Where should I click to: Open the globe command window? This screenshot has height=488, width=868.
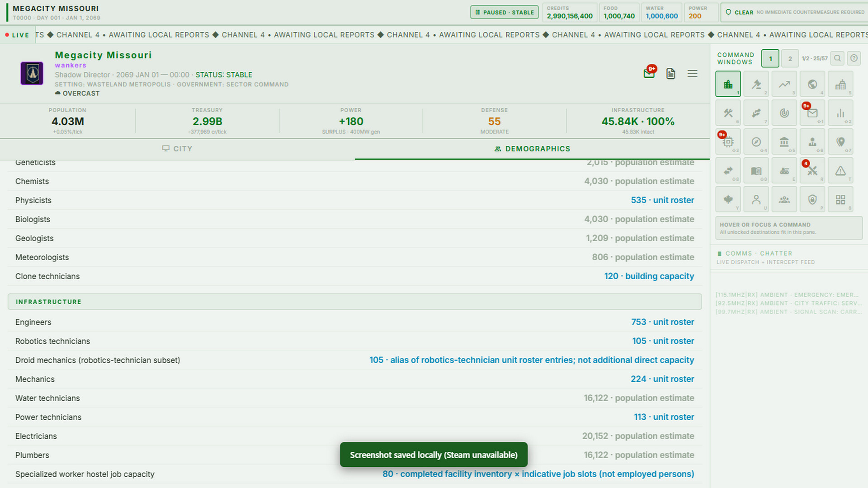tap(812, 84)
